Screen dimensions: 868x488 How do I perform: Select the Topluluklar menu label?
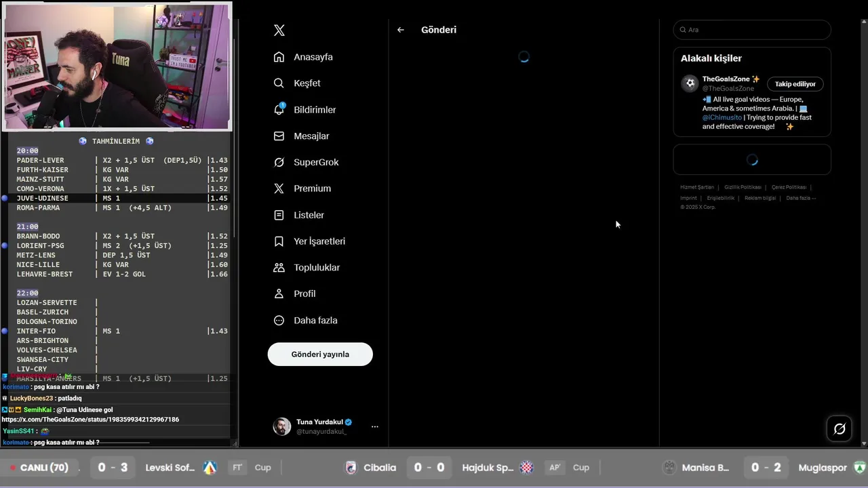pyautogui.click(x=317, y=268)
